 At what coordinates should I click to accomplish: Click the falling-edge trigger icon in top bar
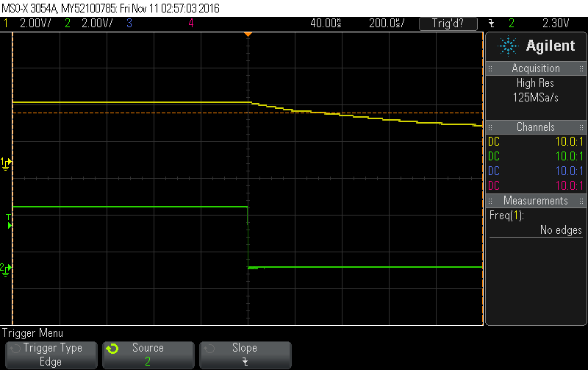pos(492,24)
